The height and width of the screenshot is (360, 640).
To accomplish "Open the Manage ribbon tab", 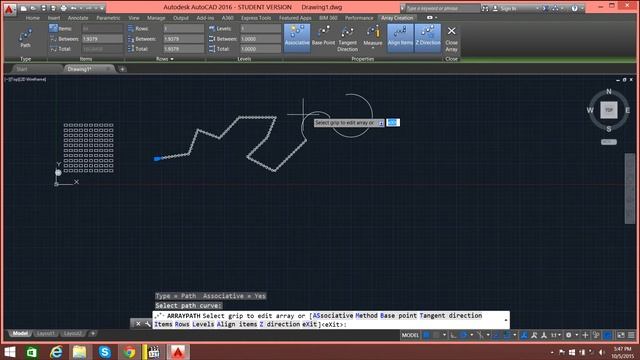I will (156, 18).
